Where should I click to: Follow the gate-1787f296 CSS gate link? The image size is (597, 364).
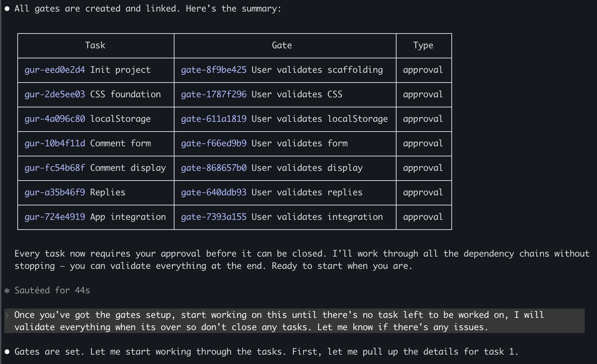point(214,94)
